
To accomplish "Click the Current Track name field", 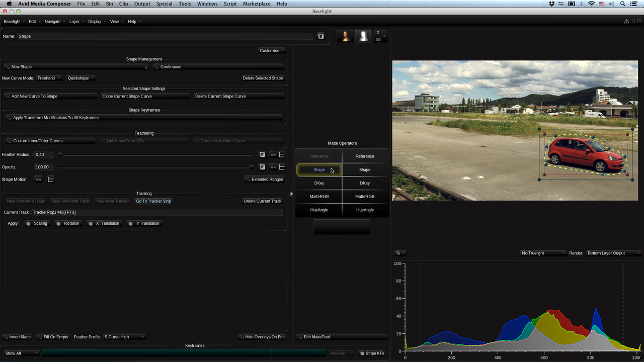I will [156, 212].
